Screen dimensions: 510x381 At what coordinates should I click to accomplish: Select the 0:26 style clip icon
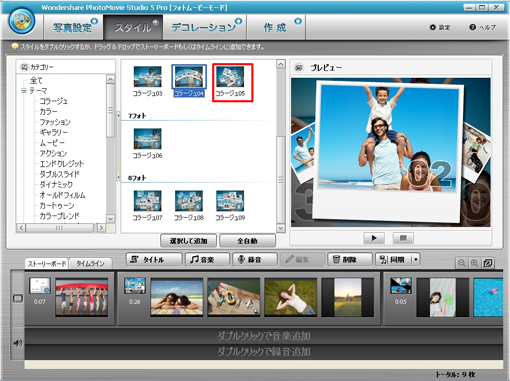click(x=135, y=286)
